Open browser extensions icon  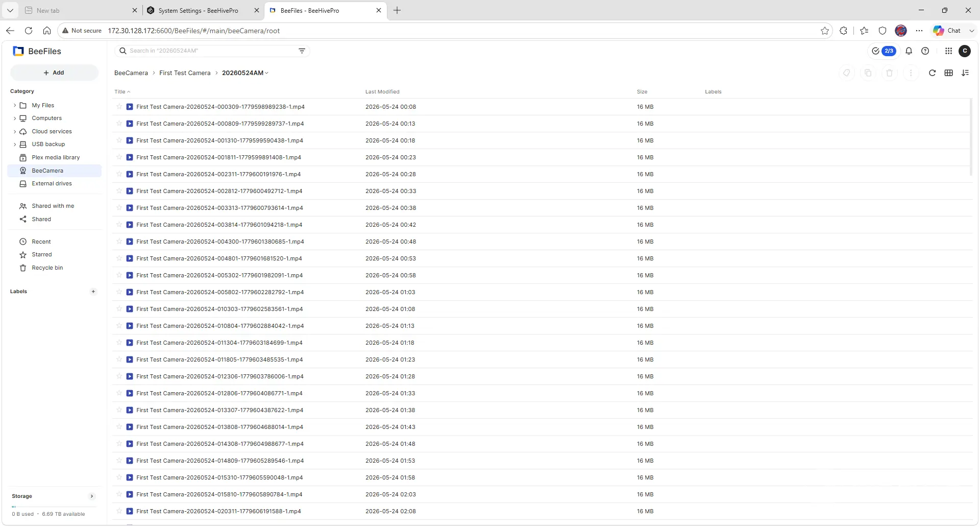(x=843, y=31)
